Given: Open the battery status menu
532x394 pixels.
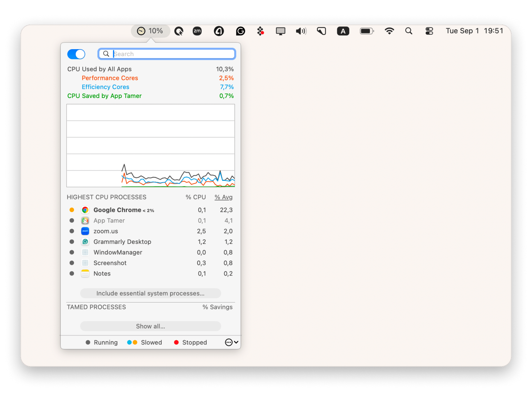Looking at the screenshot, I should (x=367, y=31).
